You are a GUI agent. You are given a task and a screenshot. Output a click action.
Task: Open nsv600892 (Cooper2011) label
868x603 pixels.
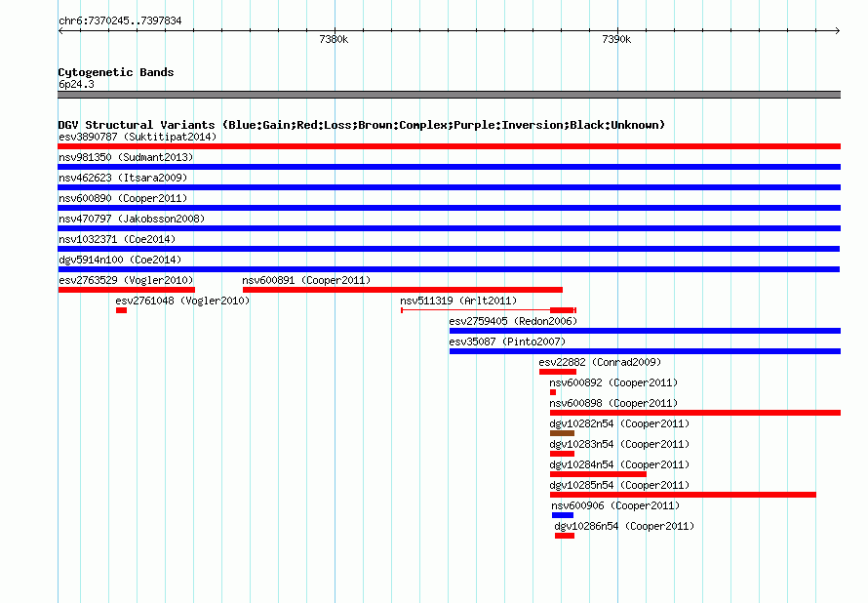point(613,382)
